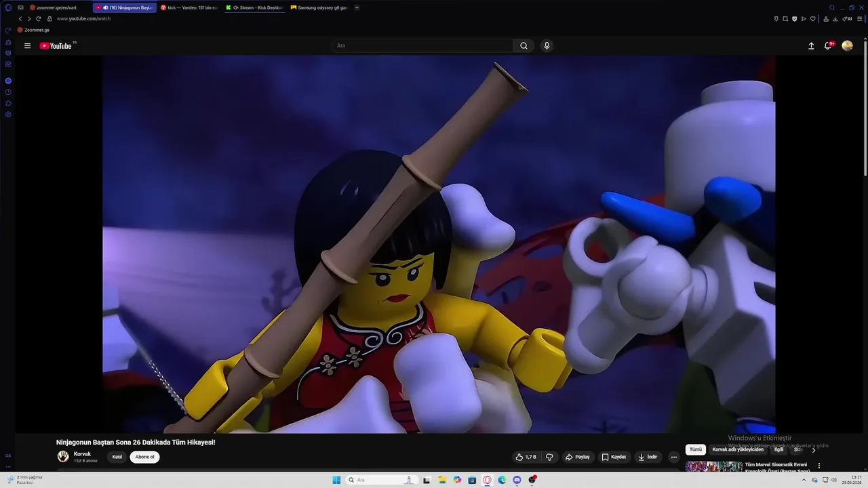Open YouTube notifications bell
868x488 pixels.
click(828, 46)
